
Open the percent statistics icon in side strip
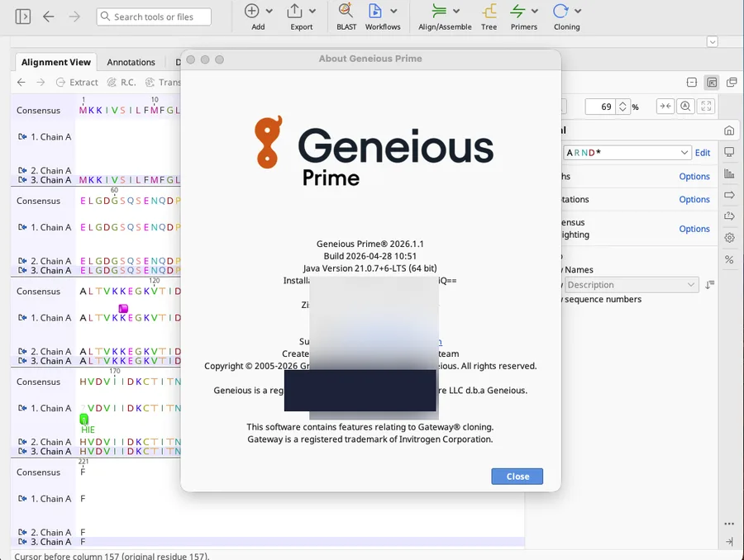[729, 259]
